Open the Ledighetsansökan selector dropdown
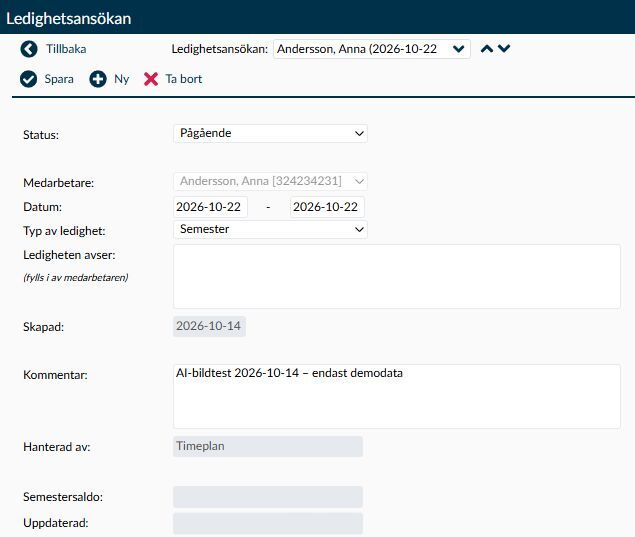 point(372,49)
